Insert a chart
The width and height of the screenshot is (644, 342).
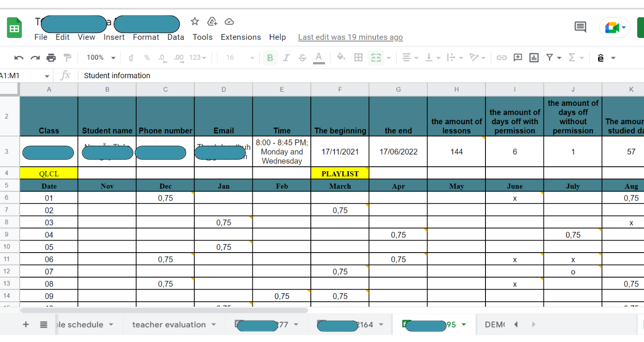tap(534, 58)
